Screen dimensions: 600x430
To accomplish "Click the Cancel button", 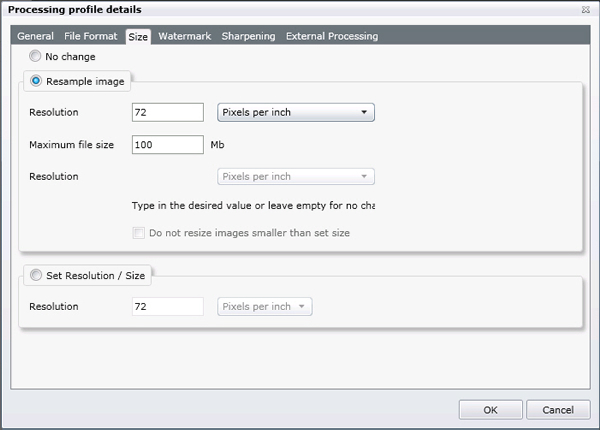I will (550, 410).
